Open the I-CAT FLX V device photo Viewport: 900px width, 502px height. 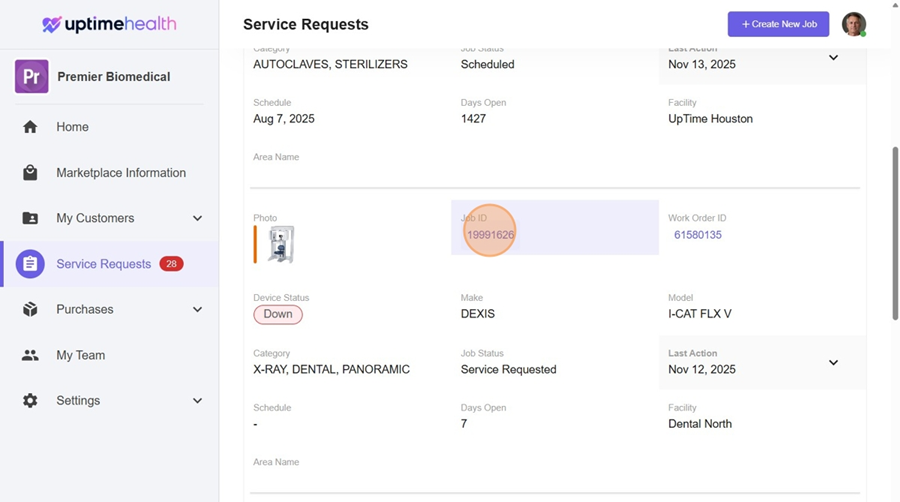[x=281, y=244]
